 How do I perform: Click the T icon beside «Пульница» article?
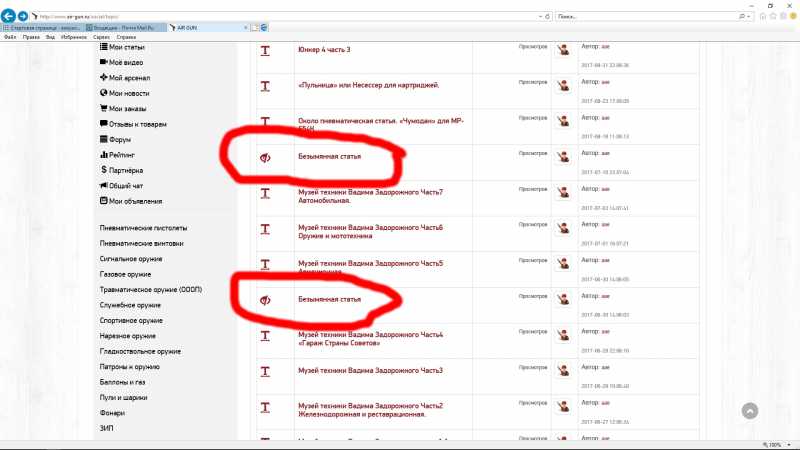(x=265, y=86)
